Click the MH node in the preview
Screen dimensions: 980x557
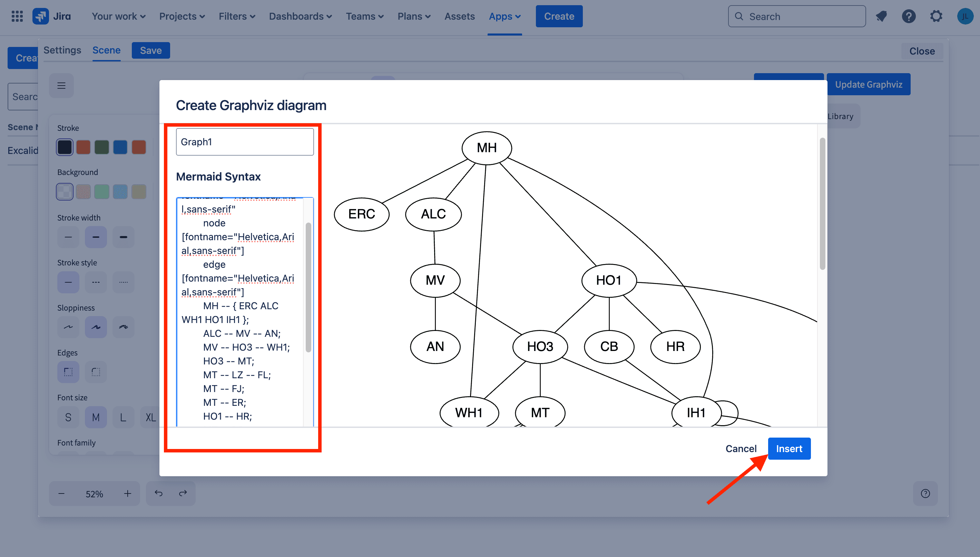pos(487,148)
